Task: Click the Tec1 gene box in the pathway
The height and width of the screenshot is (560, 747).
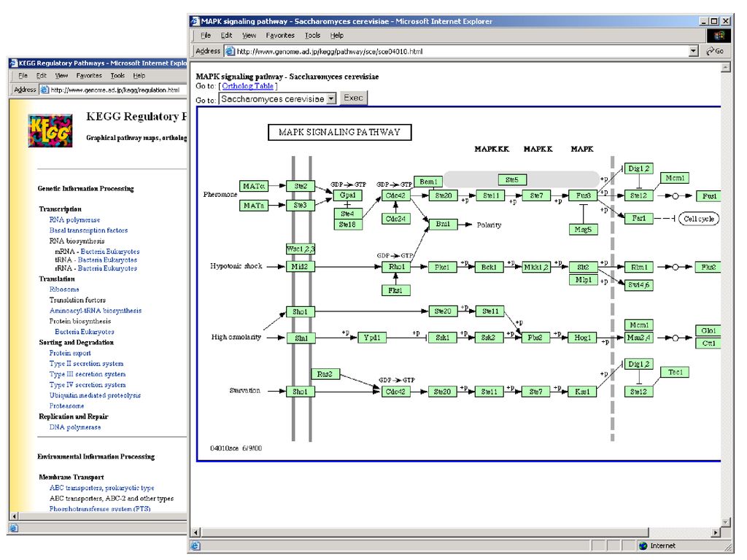Action: point(675,373)
